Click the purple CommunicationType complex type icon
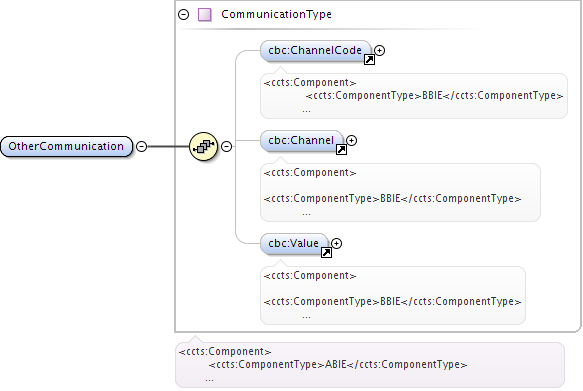 204,14
